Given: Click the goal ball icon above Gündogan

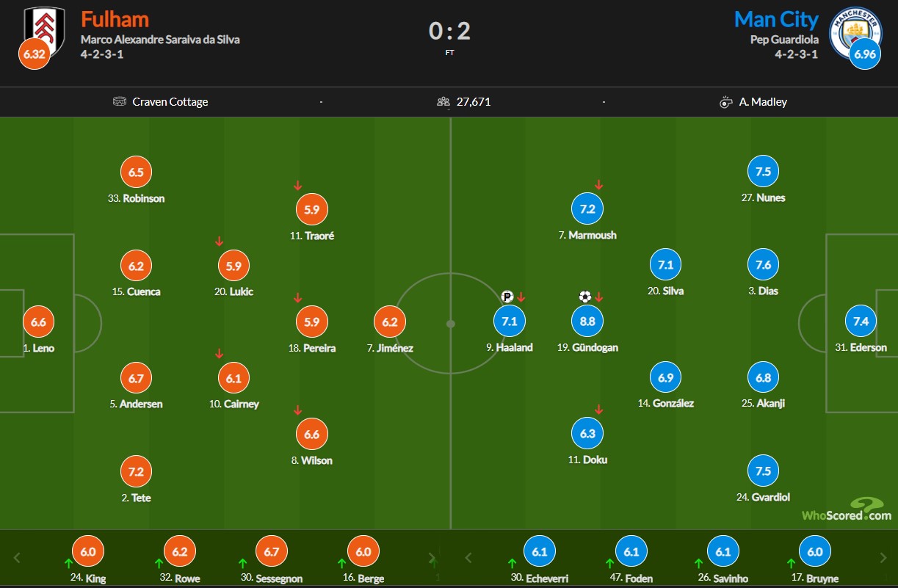Looking at the screenshot, I should 584,297.
